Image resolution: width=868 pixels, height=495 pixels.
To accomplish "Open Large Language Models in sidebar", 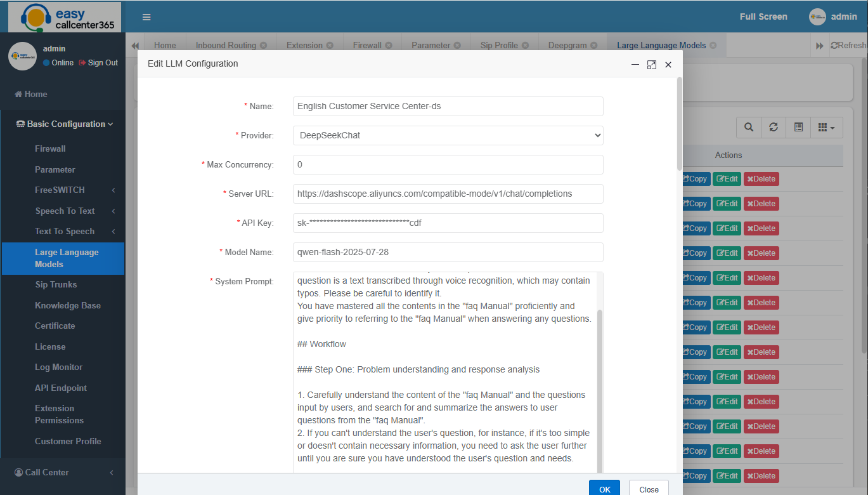I will (62, 258).
